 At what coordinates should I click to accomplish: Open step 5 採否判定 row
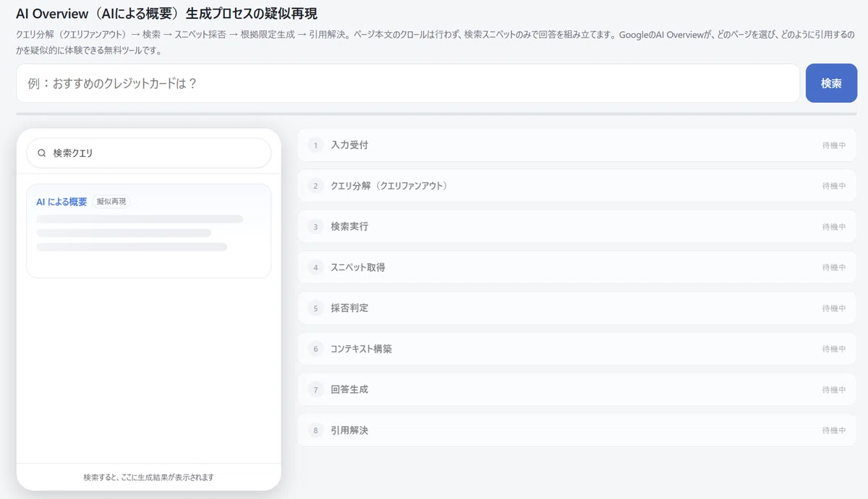click(x=577, y=308)
